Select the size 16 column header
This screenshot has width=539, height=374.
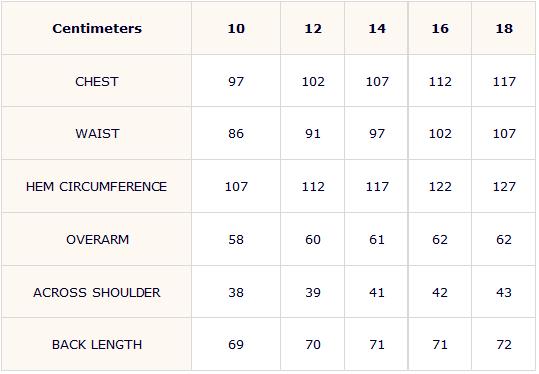pyautogui.click(x=440, y=28)
